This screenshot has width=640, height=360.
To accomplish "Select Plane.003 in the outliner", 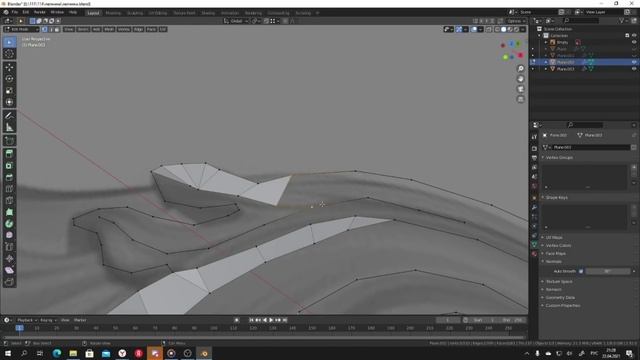I will tap(565, 69).
